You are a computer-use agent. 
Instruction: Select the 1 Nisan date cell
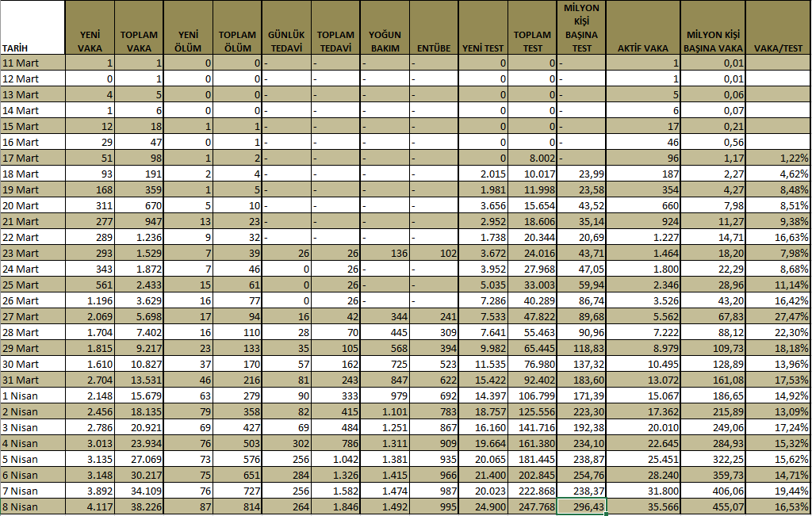tap(33, 396)
